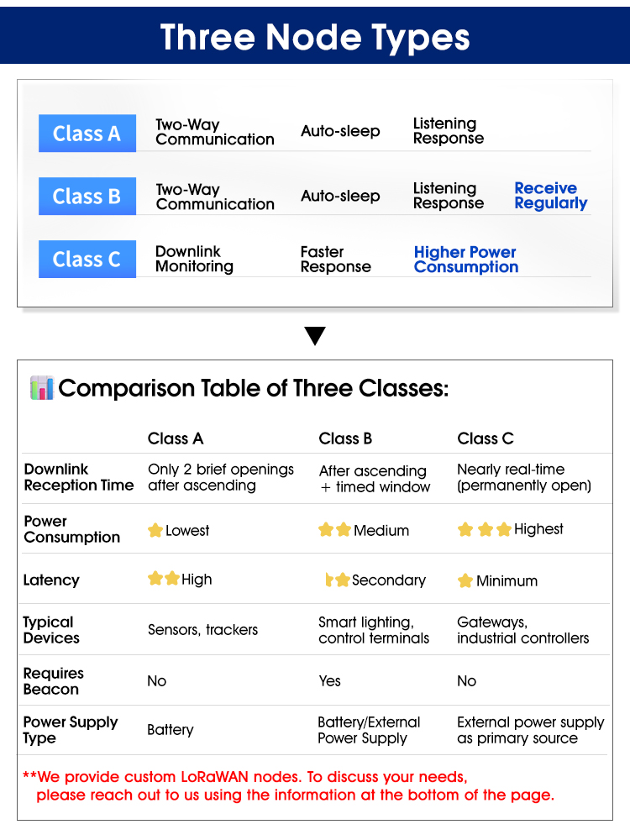Click the Class B table column header
Screen dimensions: 630x840
click(345, 438)
